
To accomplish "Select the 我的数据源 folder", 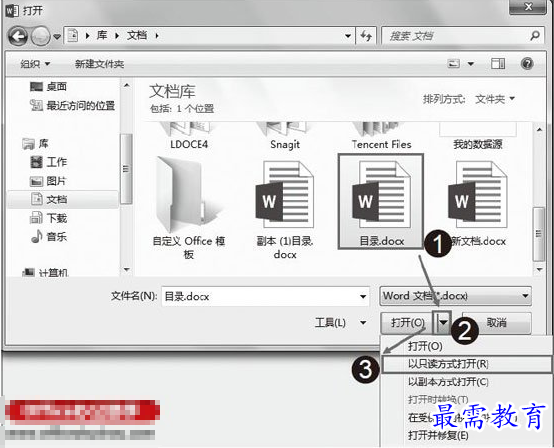I will (478, 136).
